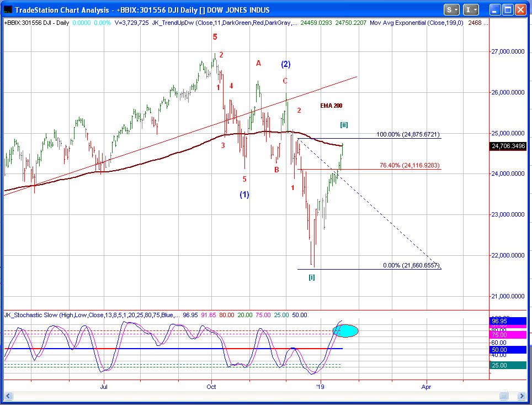The width and height of the screenshot is (532, 405).
Task: Click the blue '(2)' wave label
Action: click(x=286, y=64)
